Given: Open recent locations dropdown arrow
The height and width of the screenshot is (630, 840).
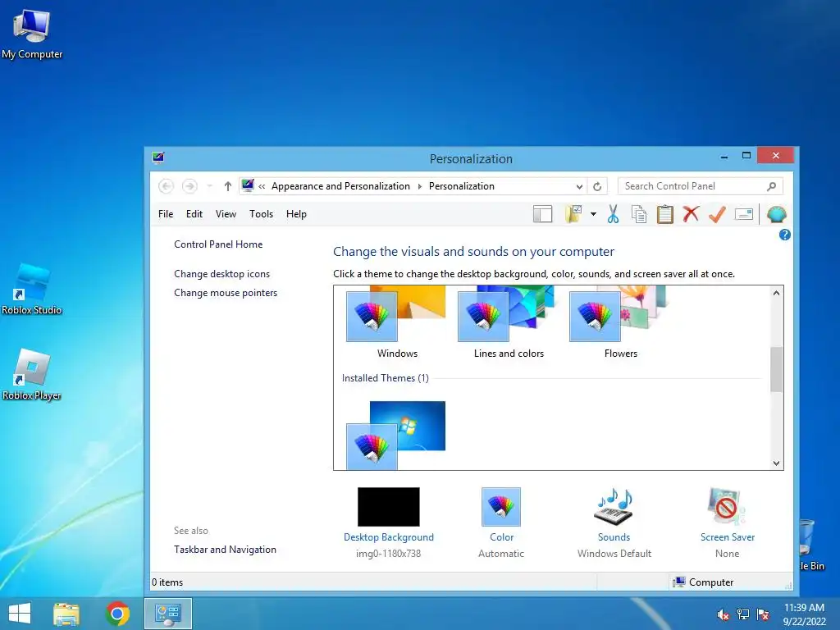Looking at the screenshot, I should tap(209, 186).
